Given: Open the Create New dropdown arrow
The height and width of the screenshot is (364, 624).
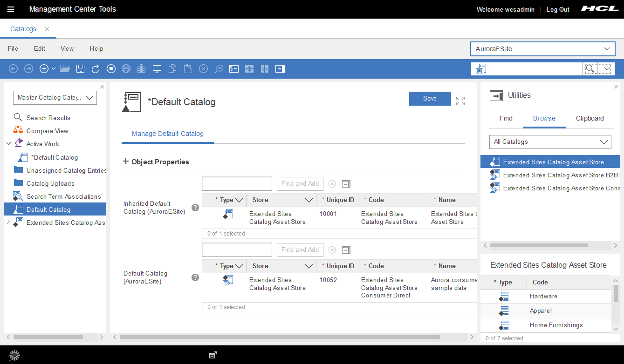Looking at the screenshot, I should pyautogui.click(x=54, y=69).
